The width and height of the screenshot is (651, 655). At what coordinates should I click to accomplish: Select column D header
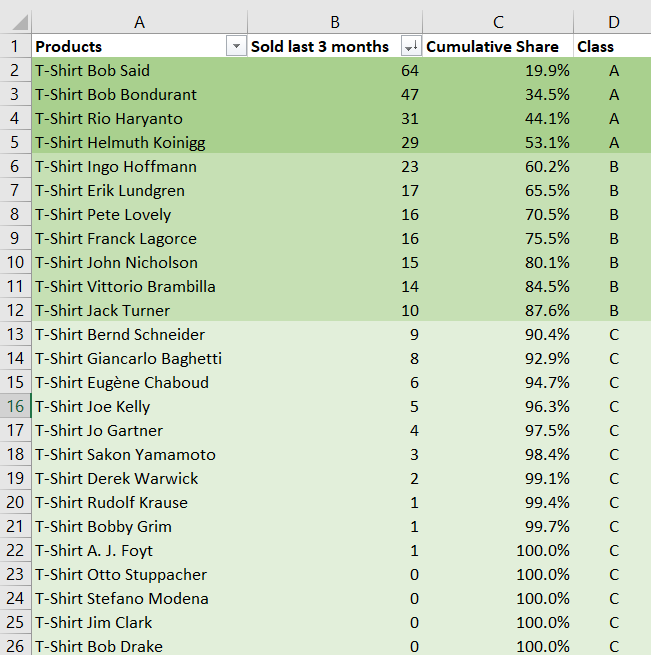(612, 22)
